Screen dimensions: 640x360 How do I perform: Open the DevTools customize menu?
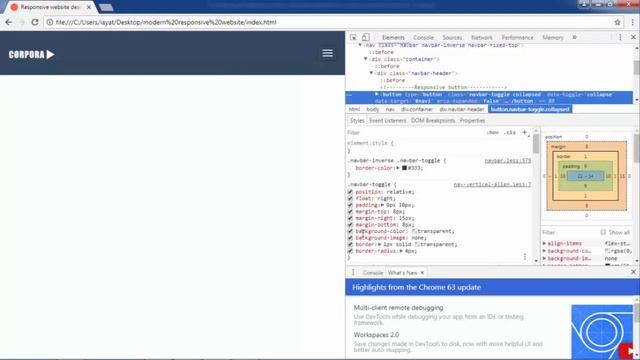[620, 37]
